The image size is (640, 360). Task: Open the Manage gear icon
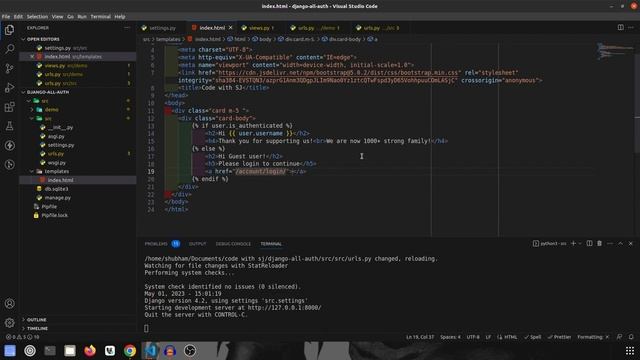pos(9,323)
